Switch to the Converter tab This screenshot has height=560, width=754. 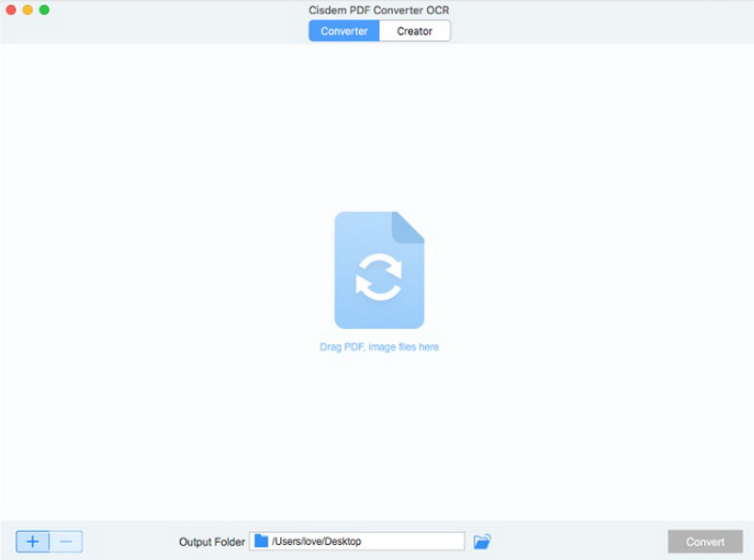(344, 31)
